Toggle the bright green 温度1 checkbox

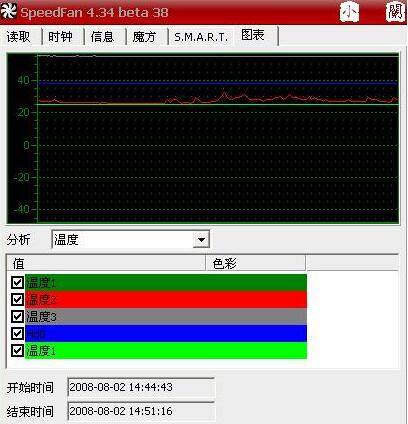point(17,350)
